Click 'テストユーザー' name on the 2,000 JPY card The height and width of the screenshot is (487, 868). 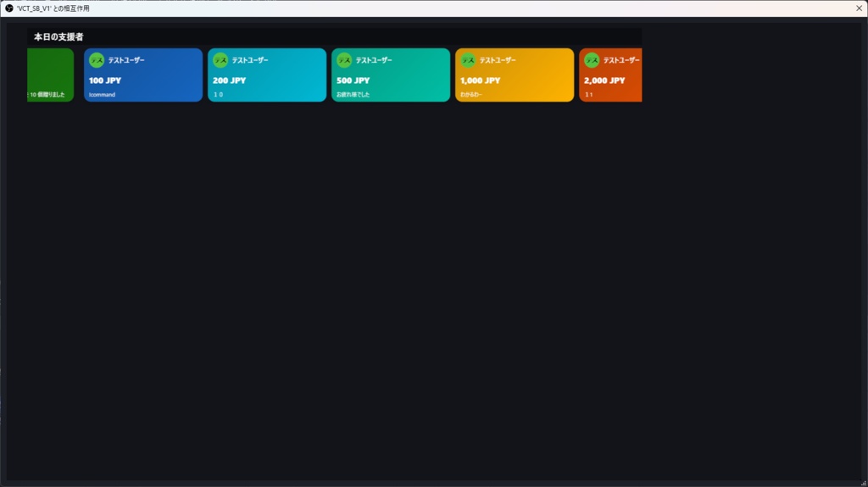tap(621, 60)
